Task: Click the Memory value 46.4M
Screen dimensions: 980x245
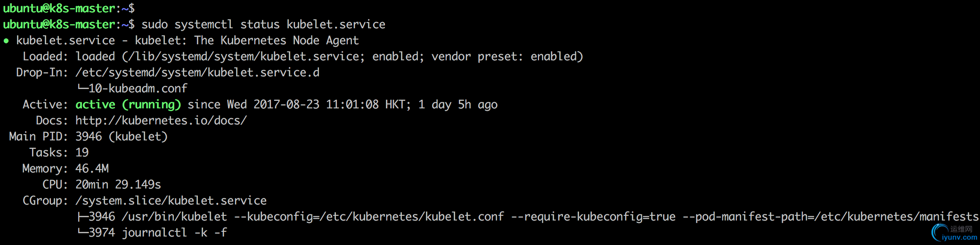Action: tap(92, 169)
